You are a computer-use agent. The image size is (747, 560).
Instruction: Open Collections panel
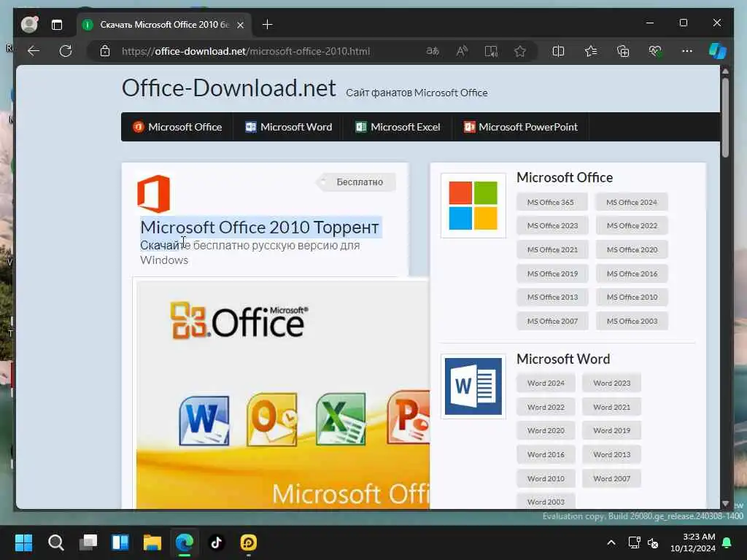pyautogui.click(x=623, y=51)
